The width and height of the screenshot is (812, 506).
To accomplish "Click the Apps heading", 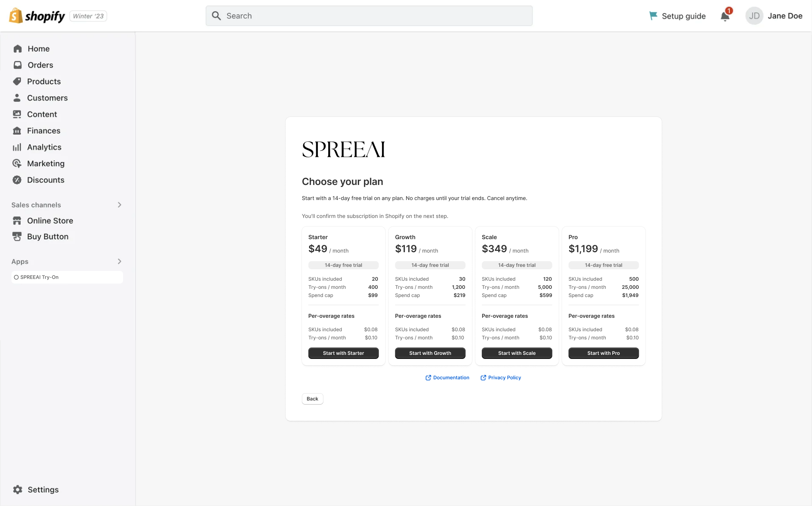I will click(20, 262).
